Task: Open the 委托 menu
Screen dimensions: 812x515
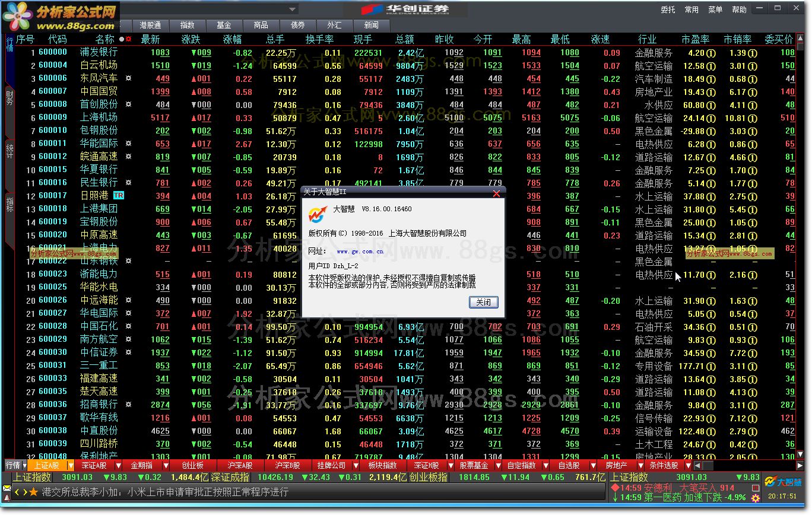Action: click(x=668, y=9)
